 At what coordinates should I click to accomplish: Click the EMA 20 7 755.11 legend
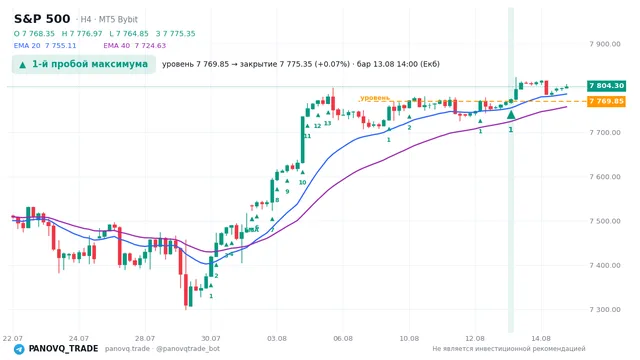pos(45,45)
